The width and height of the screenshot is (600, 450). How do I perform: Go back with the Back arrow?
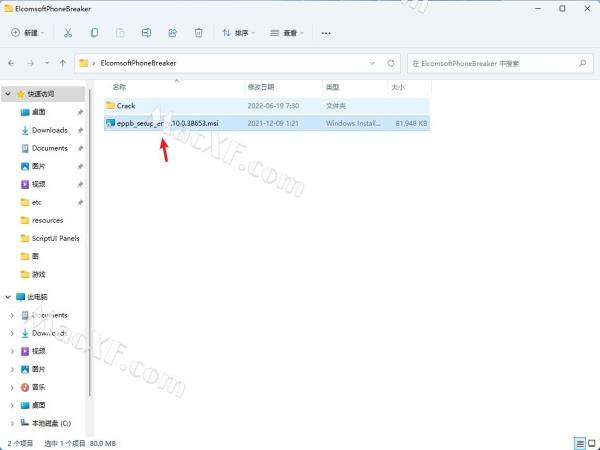11,63
